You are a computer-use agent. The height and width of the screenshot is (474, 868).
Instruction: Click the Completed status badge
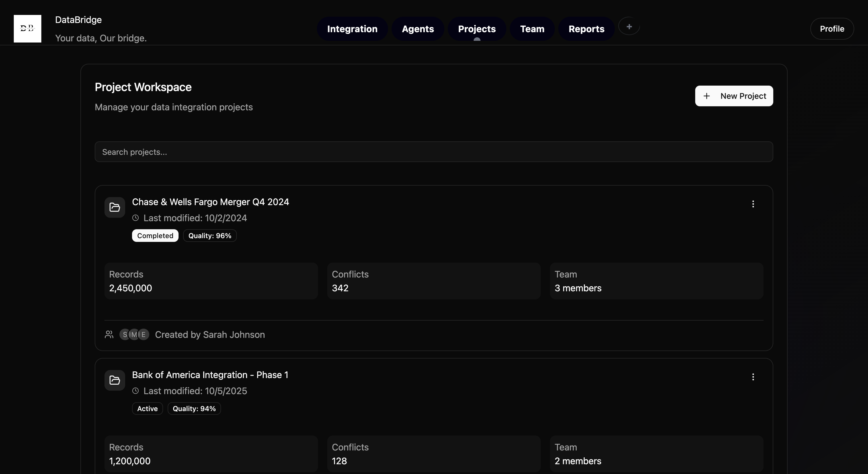pyautogui.click(x=155, y=236)
